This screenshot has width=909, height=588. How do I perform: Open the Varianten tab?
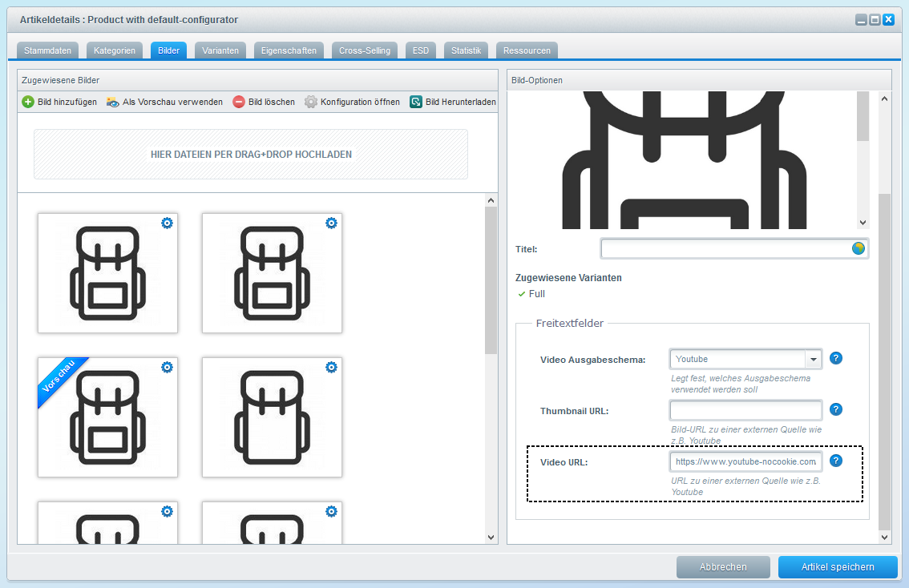[220, 50]
